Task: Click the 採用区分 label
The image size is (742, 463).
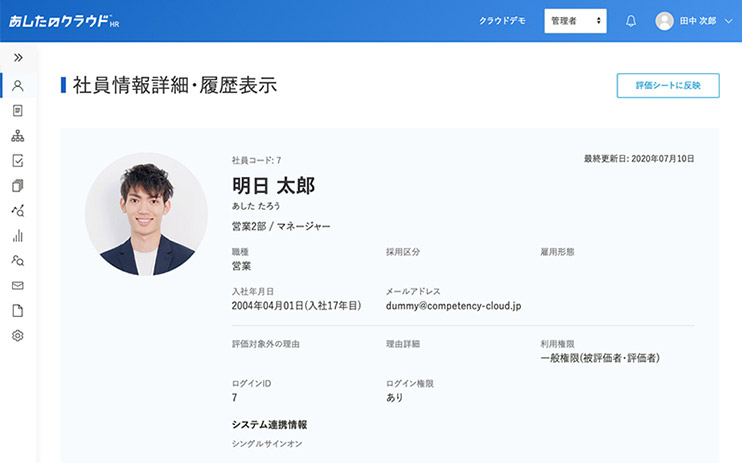Action: (403, 252)
